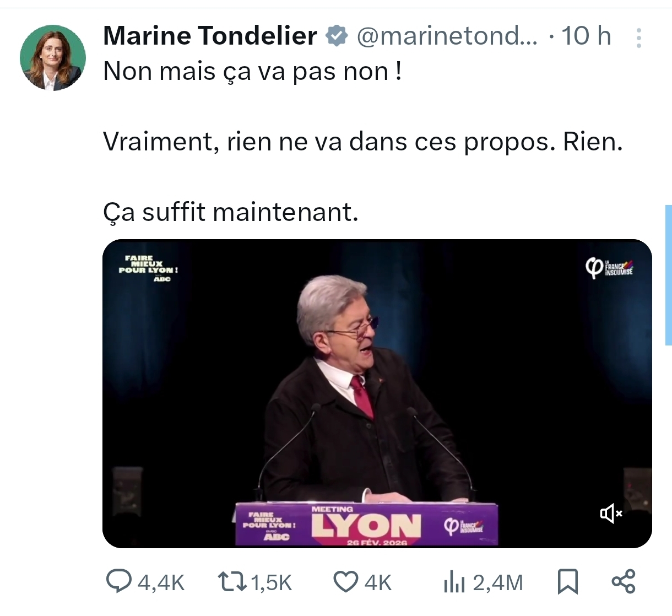Open the three-dot more options menu

pos(639,38)
